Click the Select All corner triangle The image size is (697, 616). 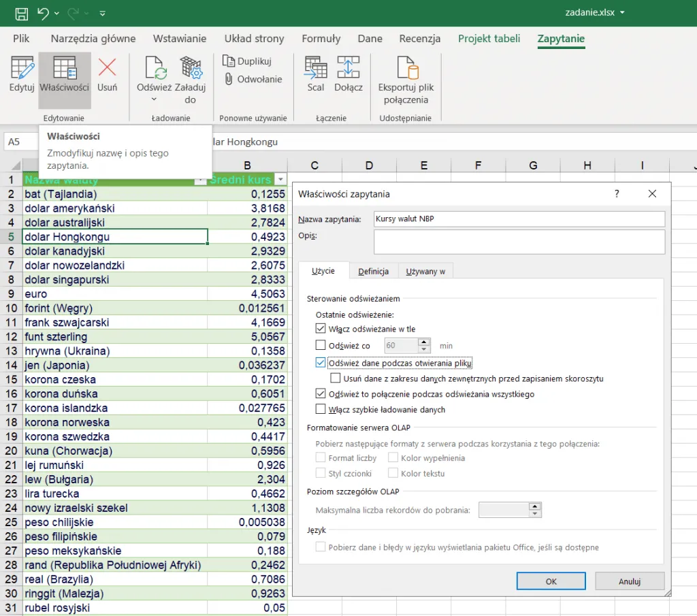point(16,166)
